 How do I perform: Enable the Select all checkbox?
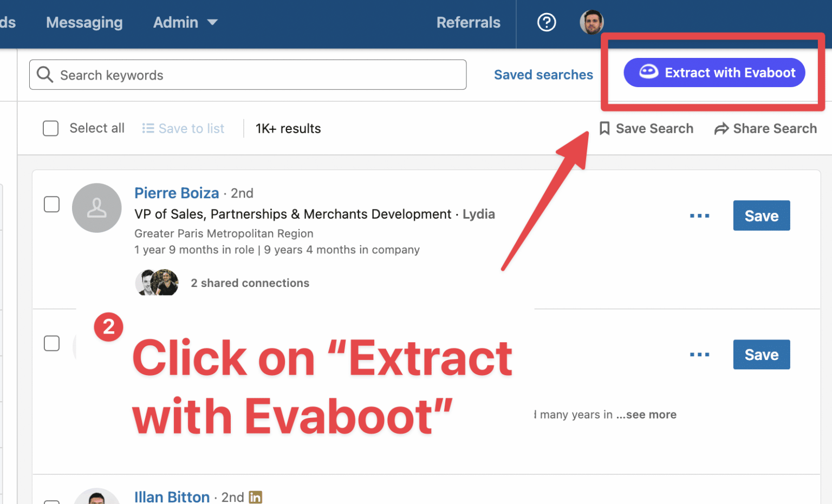50,128
